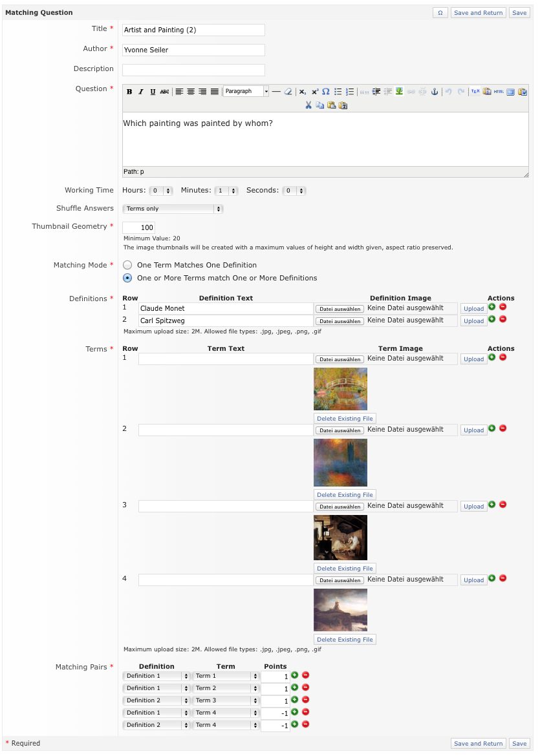
Task: Delete existing file of term 3
Action: click(345, 569)
